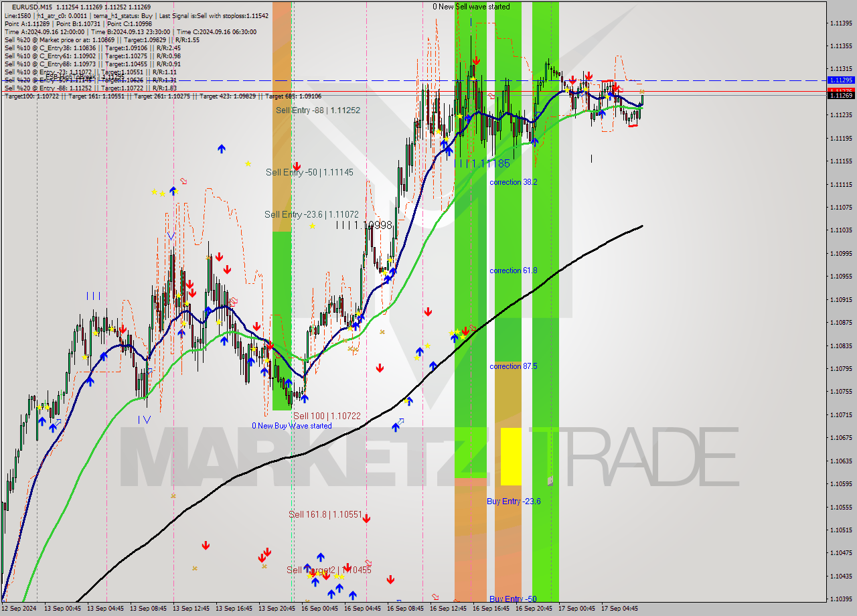This screenshot has height=616, width=857.
Task: Click the 'I I I 1.11185' wave label
Action: 482,163
